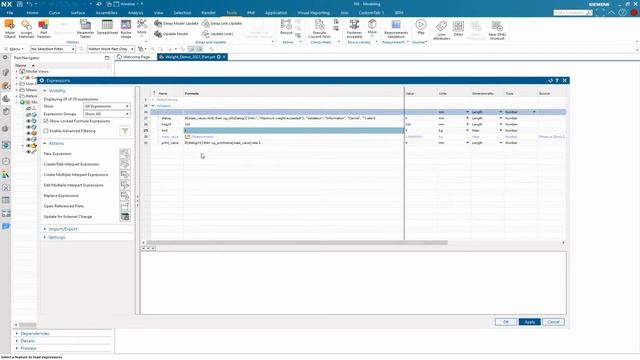Open Fastener Assembly tool
This screenshot has width=640, height=360.
pyautogui.click(x=354, y=29)
